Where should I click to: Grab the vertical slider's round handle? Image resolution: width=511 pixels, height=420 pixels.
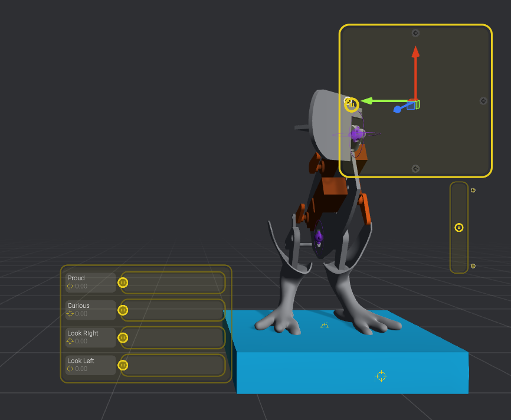(x=459, y=228)
